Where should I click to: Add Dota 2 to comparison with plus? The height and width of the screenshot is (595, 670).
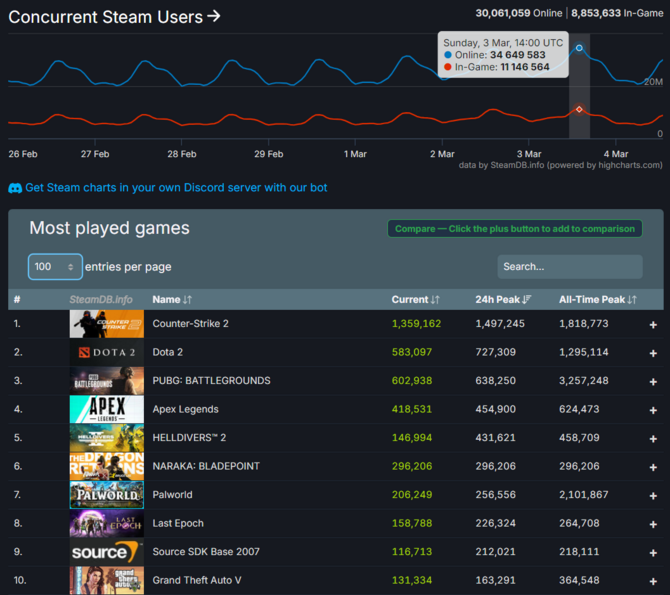coord(653,353)
